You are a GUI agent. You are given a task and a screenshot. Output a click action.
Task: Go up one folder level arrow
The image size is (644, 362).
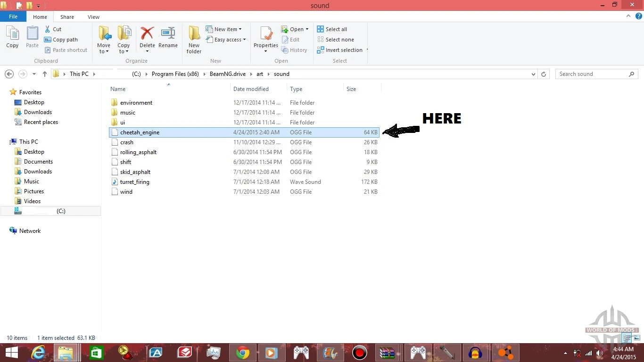tap(45, 74)
